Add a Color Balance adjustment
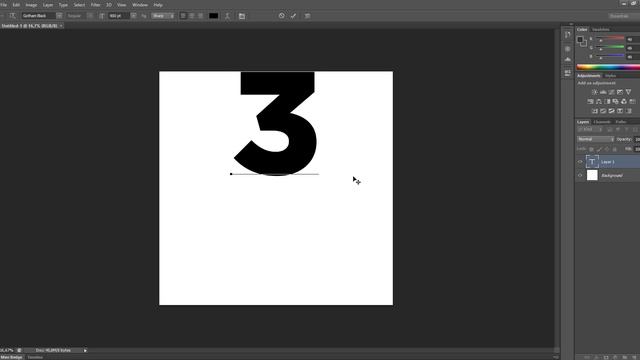The width and height of the screenshot is (640, 360). click(599, 101)
